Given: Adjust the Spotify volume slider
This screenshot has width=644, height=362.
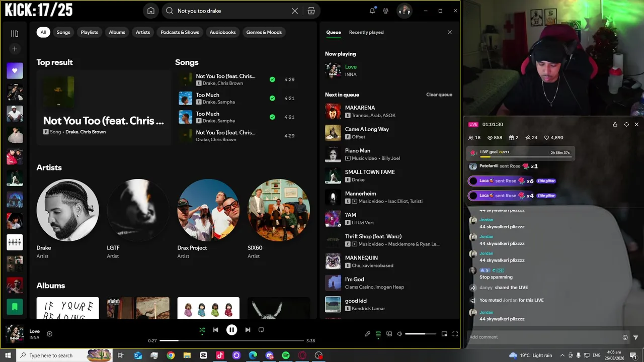Looking at the screenshot, I should coord(421,334).
